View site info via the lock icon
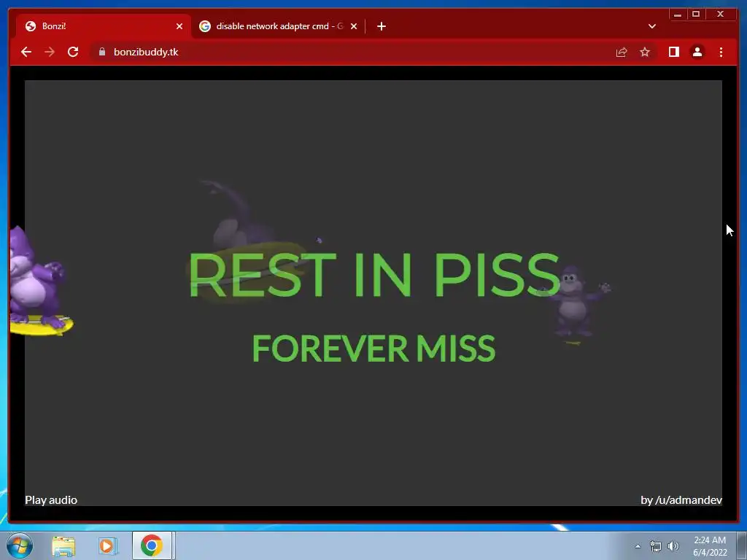 (102, 52)
